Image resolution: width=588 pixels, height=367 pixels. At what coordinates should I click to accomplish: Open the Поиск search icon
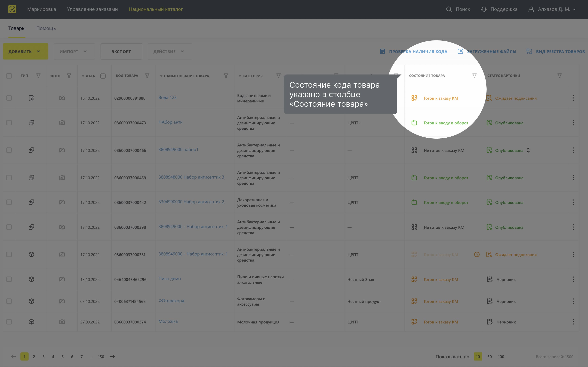coord(449,9)
